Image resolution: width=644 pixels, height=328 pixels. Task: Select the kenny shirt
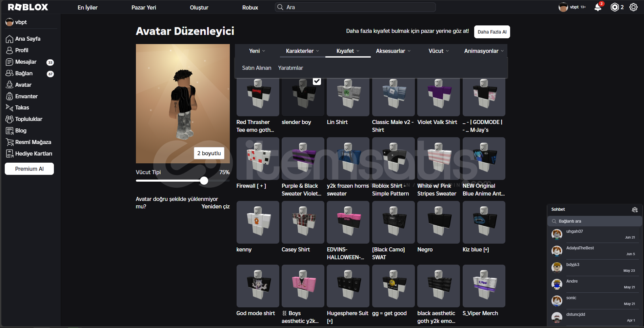[x=258, y=222]
